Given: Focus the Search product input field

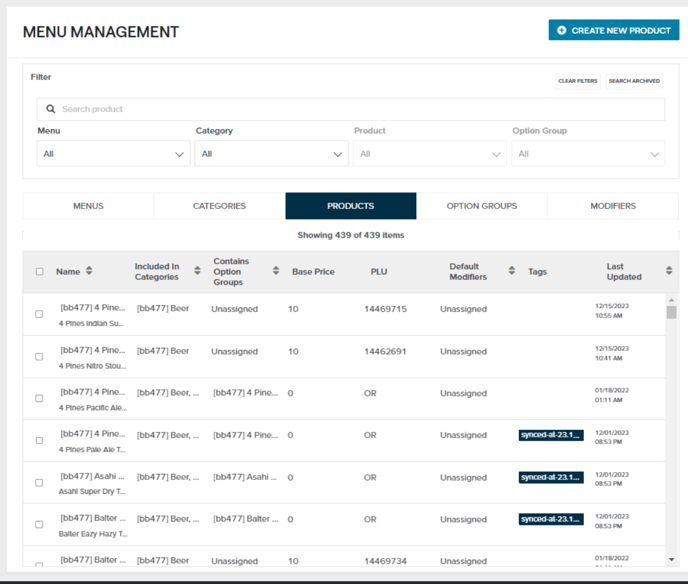Looking at the screenshot, I should 351,109.
